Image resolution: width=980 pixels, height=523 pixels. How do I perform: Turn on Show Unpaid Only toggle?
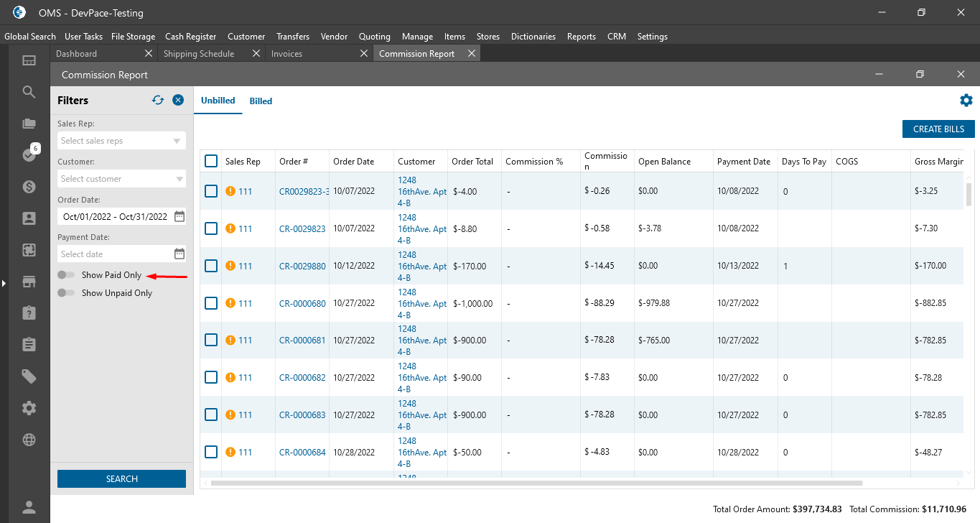67,293
